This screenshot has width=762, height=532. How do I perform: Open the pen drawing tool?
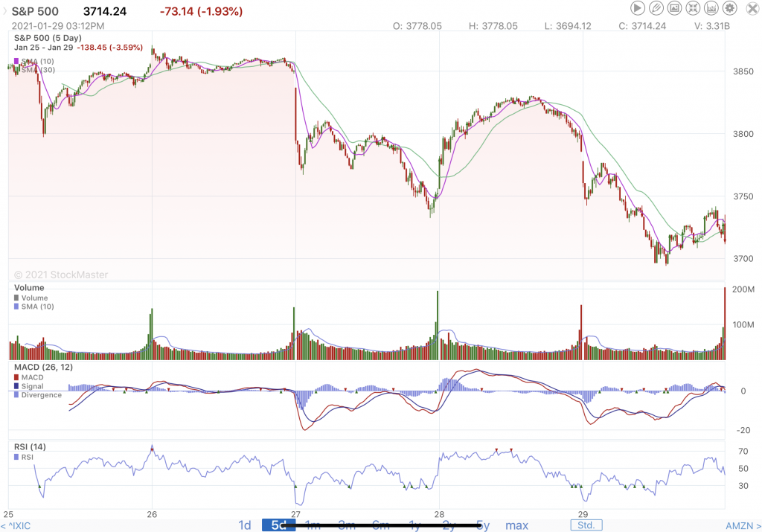coord(656,8)
